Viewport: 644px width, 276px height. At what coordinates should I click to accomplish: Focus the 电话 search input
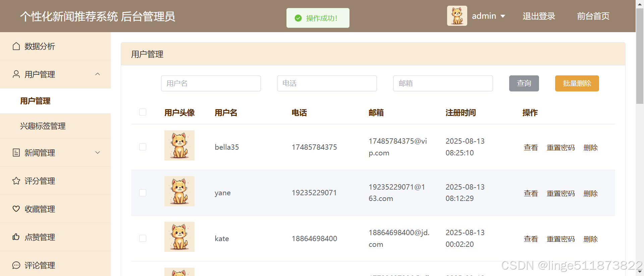click(327, 83)
